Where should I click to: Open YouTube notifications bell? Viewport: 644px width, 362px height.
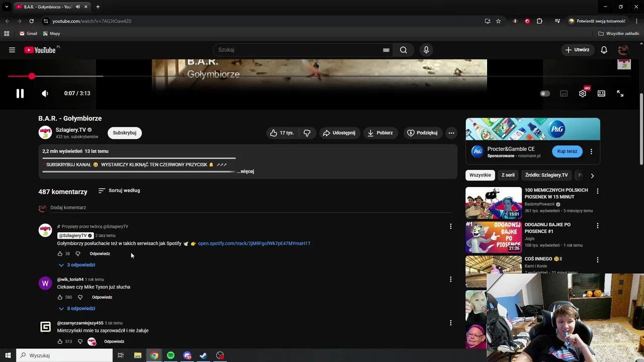(604, 50)
